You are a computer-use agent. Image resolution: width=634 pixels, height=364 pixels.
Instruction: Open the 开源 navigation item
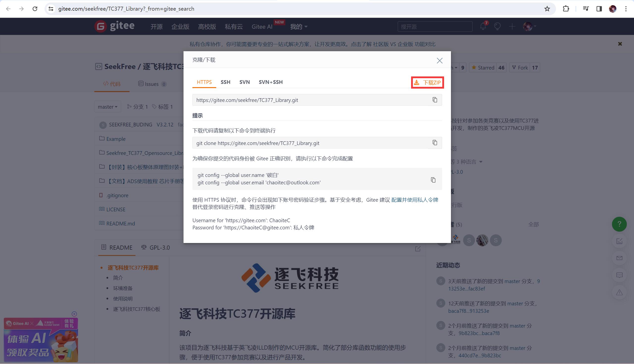(156, 26)
